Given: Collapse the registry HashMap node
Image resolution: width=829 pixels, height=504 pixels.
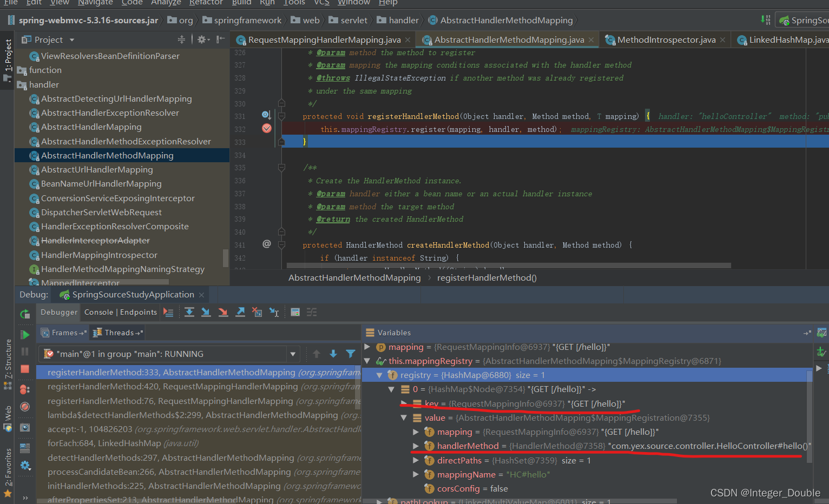Looking at the screenshot, I should pyautogui.click(x=379, y=375).
